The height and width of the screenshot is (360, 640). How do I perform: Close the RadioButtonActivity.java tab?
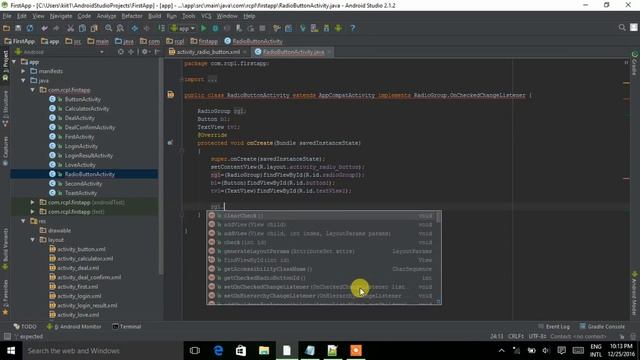coord(329,52)
